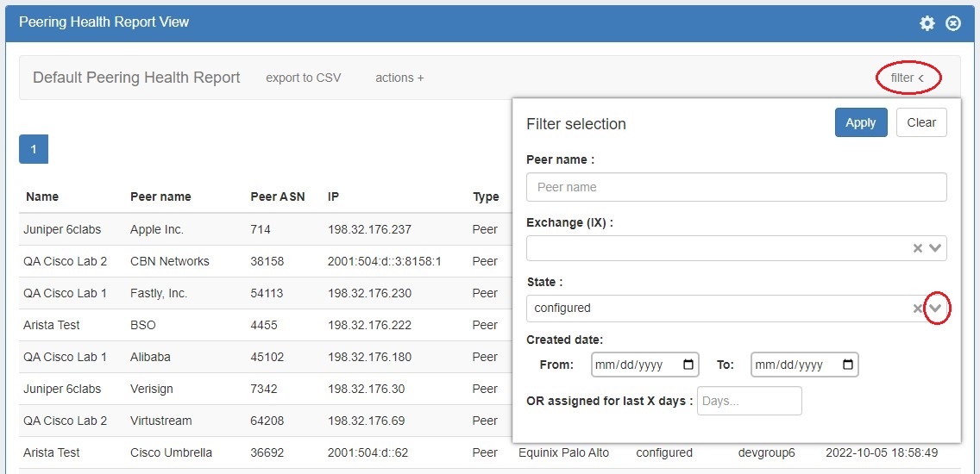Viewport: 980px width, 474px height.
Task: Open the From date calendar picker
Action: point(688,365)
